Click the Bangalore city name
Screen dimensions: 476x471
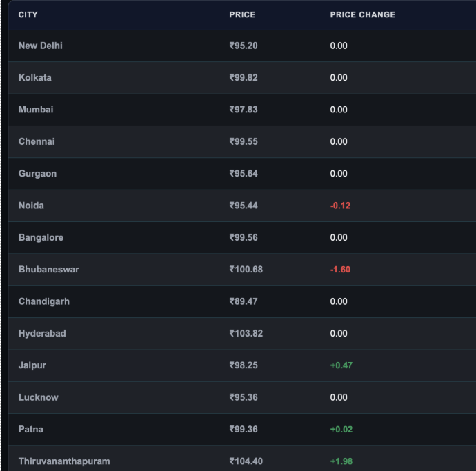41,238
